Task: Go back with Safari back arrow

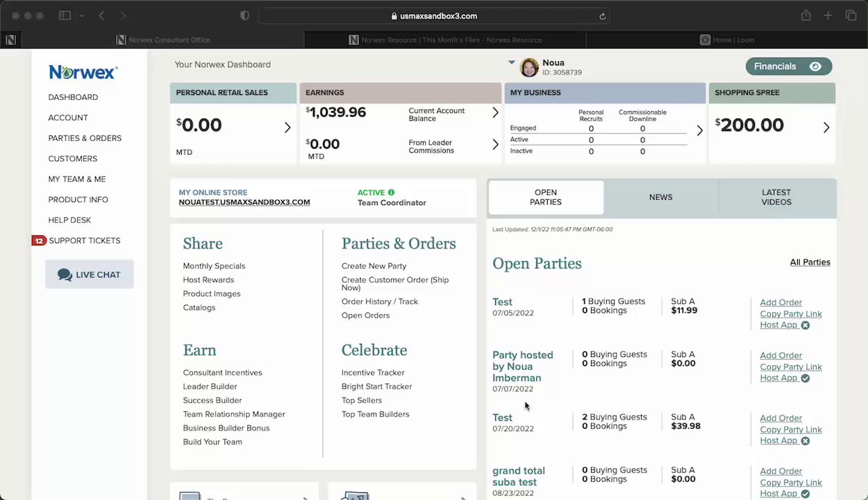Action: (101, 15)
